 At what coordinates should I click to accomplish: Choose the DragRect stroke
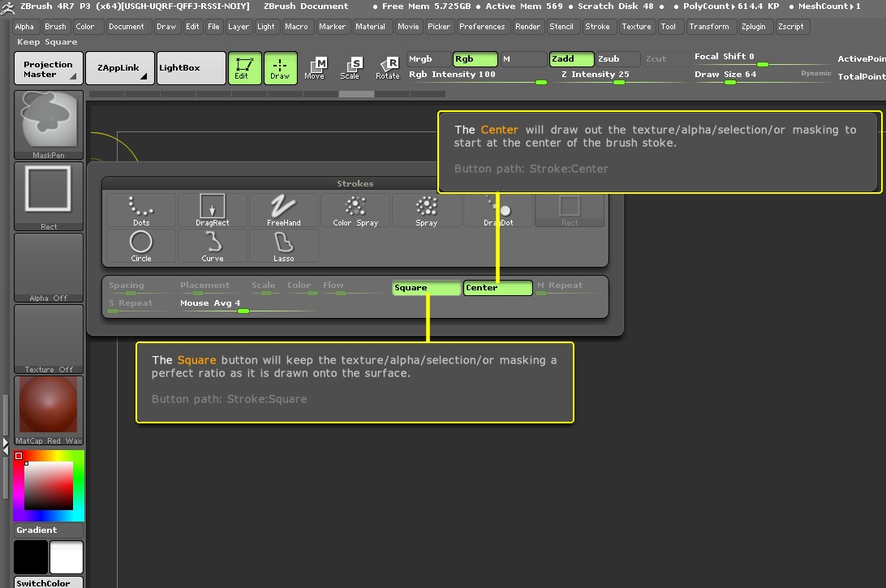tap(212, 210)
